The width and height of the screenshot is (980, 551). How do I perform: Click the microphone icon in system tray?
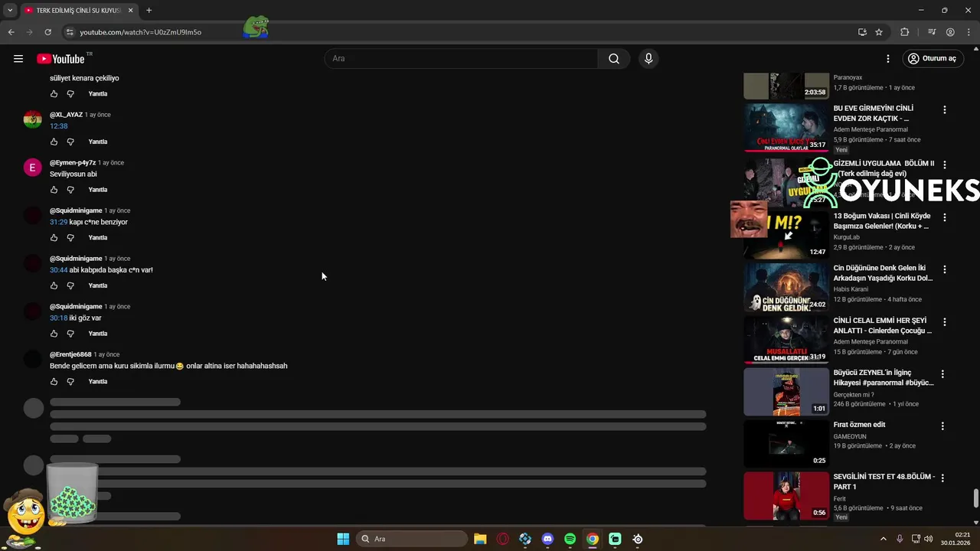pyautogui.click(x=900, y=539)
